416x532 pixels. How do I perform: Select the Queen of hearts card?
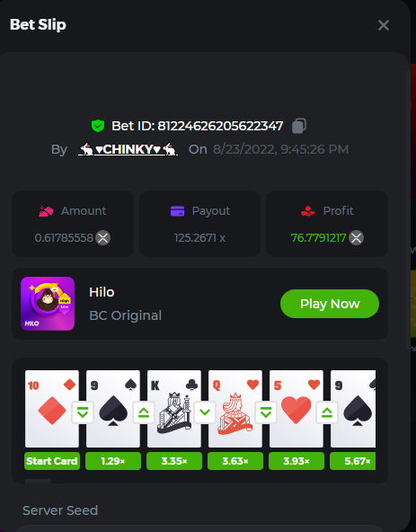235,409
